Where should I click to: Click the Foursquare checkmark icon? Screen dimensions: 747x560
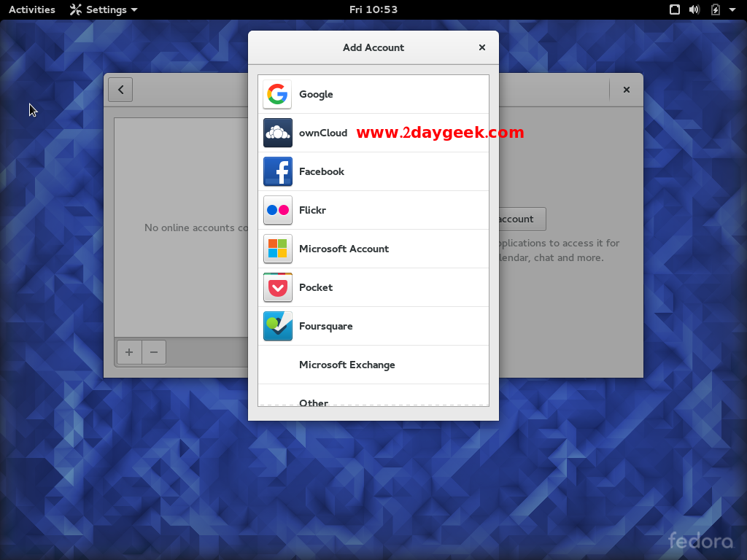[277, 326]
